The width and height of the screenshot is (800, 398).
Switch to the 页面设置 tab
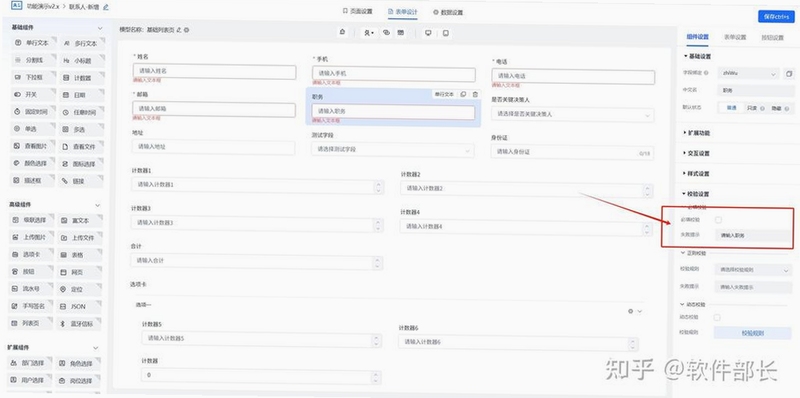click(x=358, y=11)
